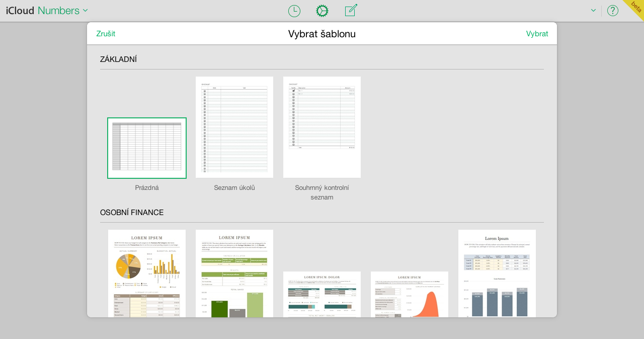Choose the savings template with green bars
The height and width of the screenshot is (339, 644).
[234, 274]
